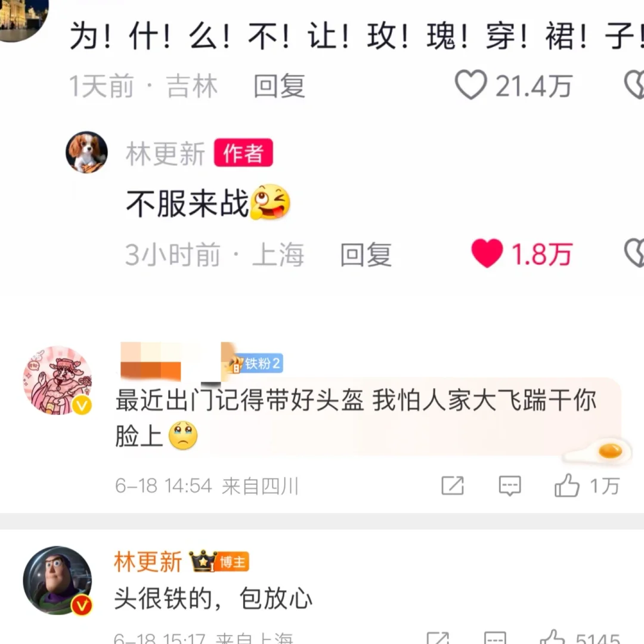The width and height of the screenshot is (644, 644).
Task: Open 林更新's dog avatar profile
Action: (86, 153)
